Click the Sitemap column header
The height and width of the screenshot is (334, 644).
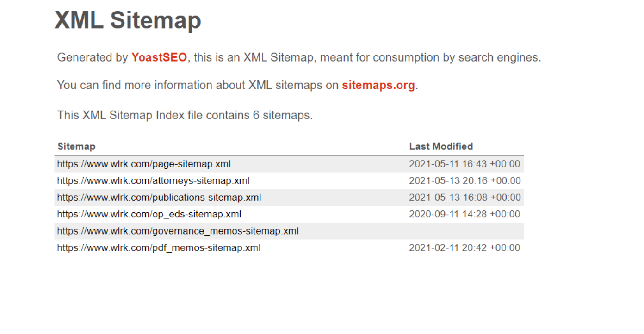pos(76,147)
